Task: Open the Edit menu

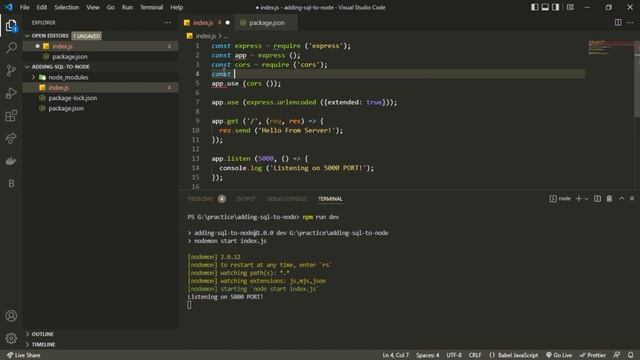Action: (42, 7)
